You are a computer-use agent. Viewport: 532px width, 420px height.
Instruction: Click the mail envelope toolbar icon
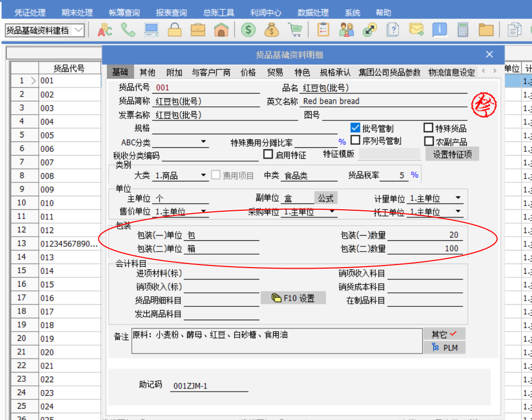pos(416,30)
